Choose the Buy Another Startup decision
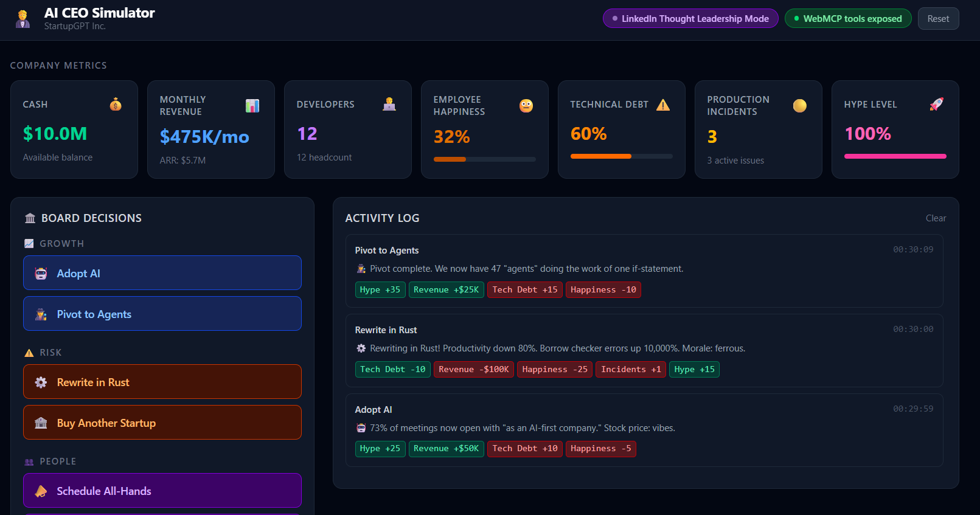This screenshot has width=980, height=515. point(162,423)
